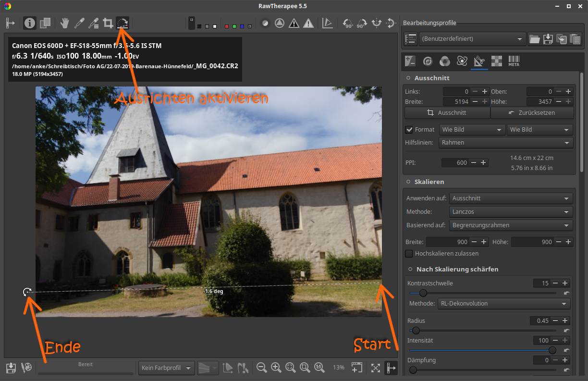Click the Zurücksetzen reset button
Image resolution: width=588 pixels, height=381 pixels.
pyautogui.click(x=532, y=113)
